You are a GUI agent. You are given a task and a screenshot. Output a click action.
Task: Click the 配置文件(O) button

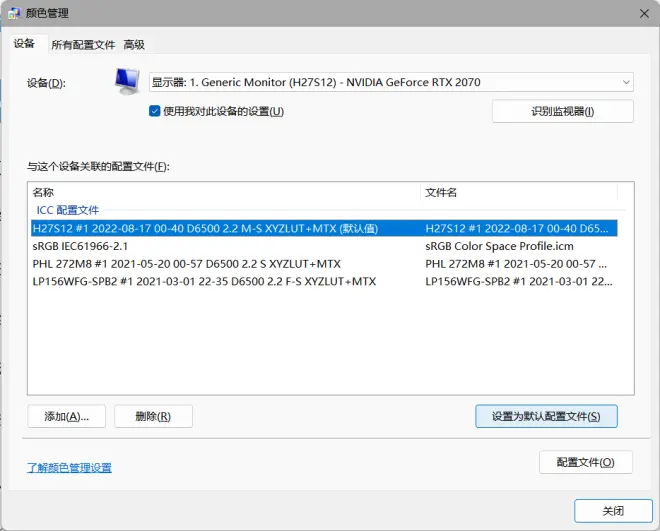click(585, 462)
